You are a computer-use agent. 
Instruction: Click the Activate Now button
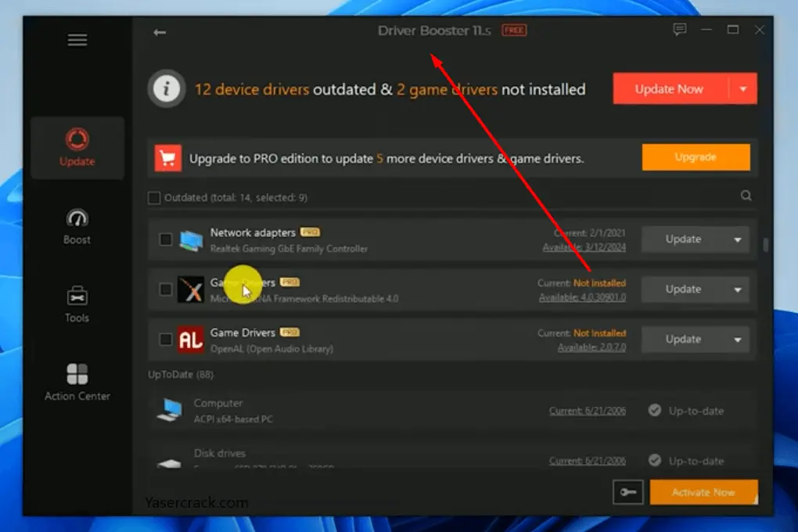(x=703, y=492)
